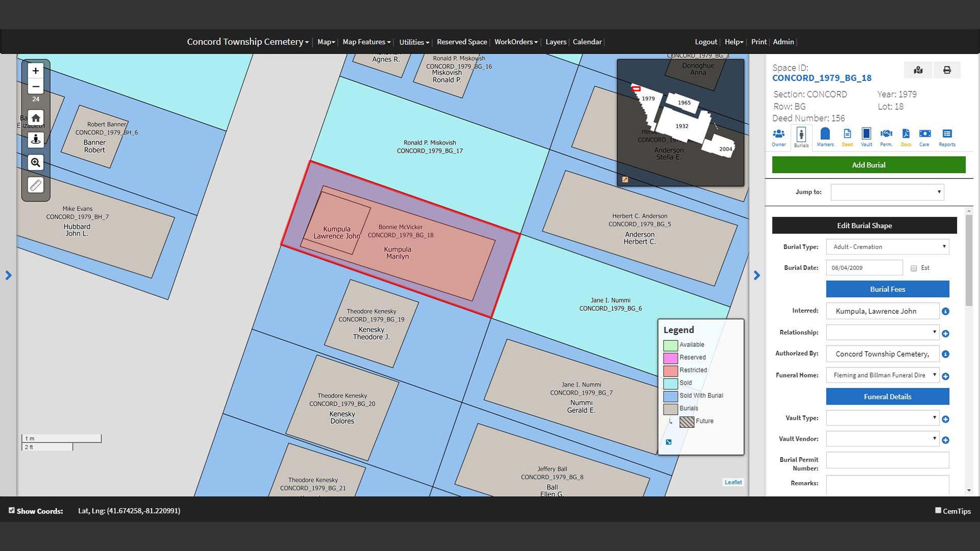This screenshot has height=551, width=980.
Task: Print the space record with the printer icon
Action: point(947,70)
